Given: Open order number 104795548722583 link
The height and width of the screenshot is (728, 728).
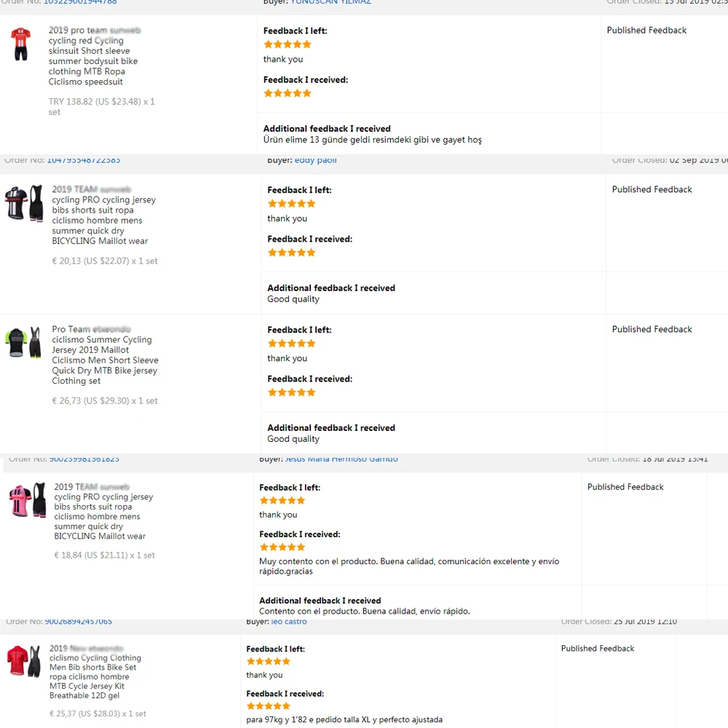Looking at the screenshot, I should coord(84,160).
